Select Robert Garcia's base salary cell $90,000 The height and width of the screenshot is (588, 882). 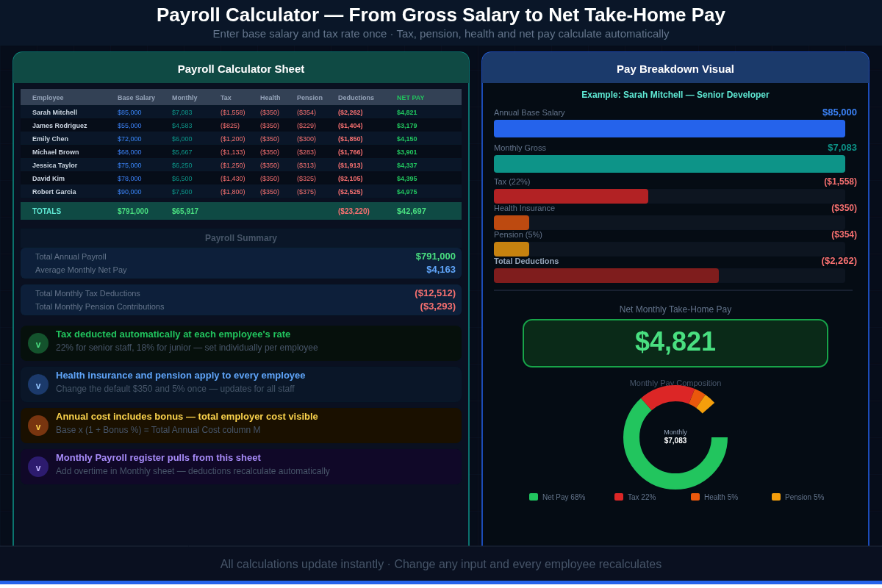129,192
